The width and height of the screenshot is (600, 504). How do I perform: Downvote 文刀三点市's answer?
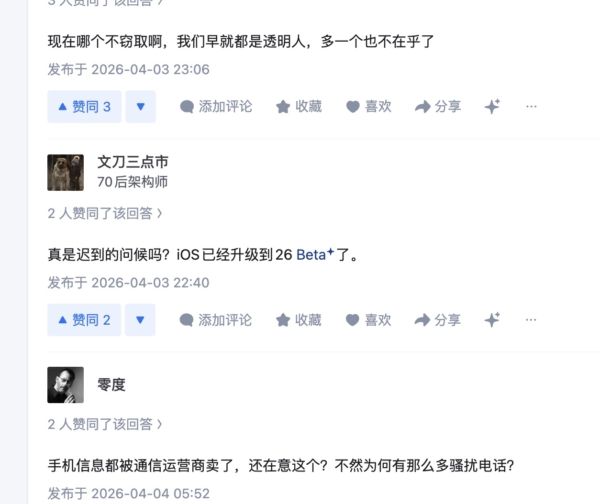pos(140,320)
